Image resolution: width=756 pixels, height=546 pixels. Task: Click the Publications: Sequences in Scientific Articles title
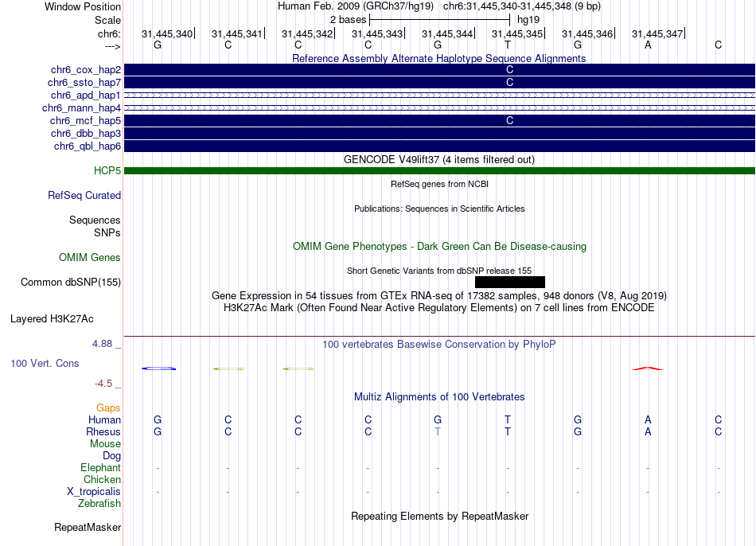(439, 209)
